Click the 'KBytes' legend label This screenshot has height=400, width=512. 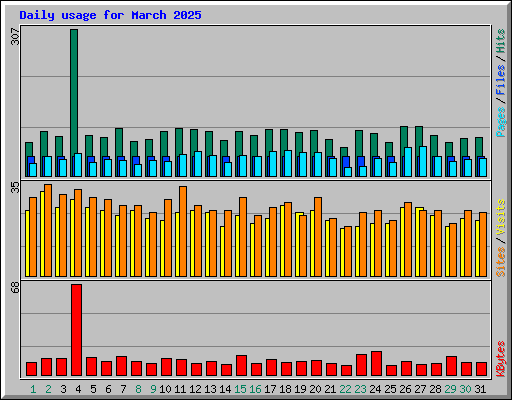[x=500, y=359]
